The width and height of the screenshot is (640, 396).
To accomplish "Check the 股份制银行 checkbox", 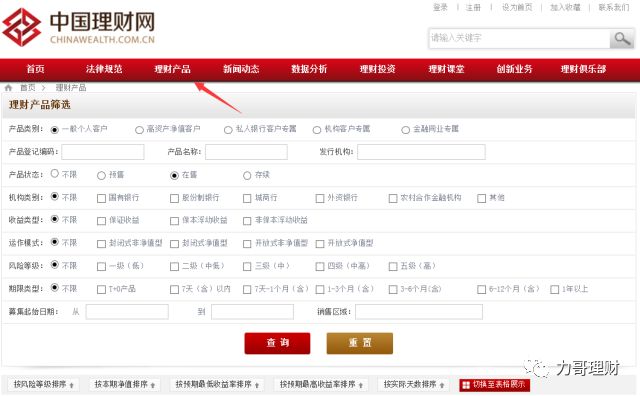I will 174,198.
